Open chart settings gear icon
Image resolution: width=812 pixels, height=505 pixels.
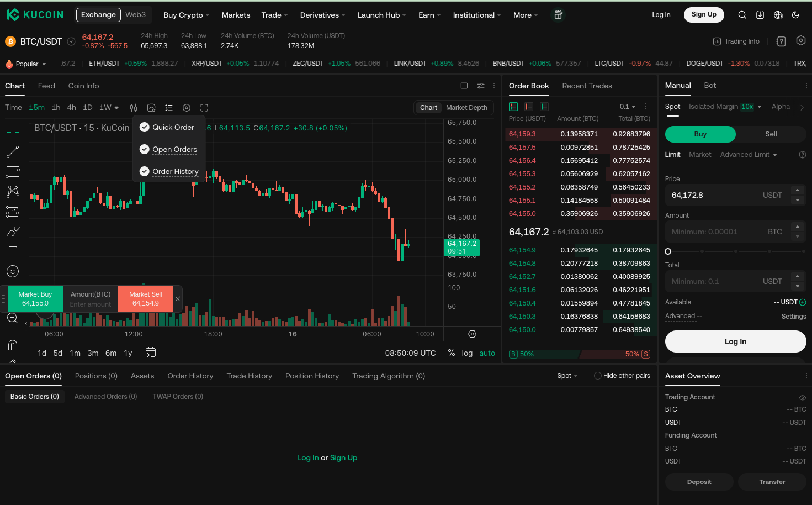187,108
